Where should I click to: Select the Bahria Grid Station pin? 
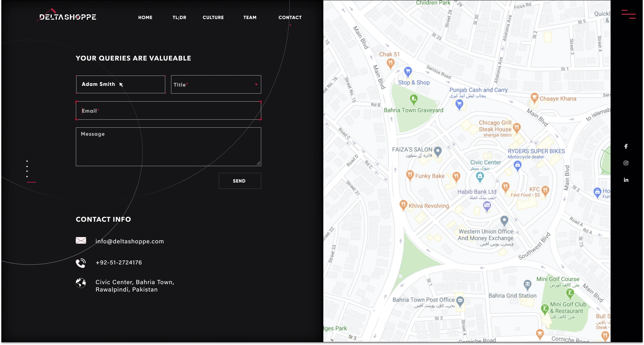pos(527,285)
